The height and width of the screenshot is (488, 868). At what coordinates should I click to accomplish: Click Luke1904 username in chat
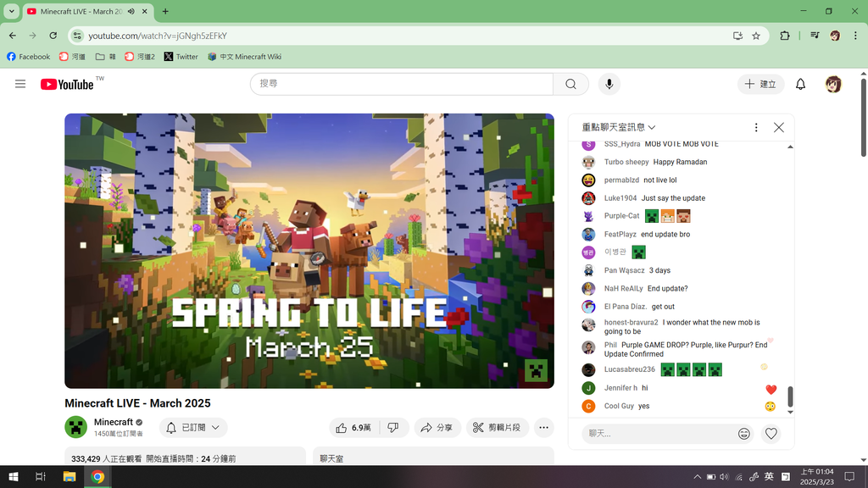620,198
